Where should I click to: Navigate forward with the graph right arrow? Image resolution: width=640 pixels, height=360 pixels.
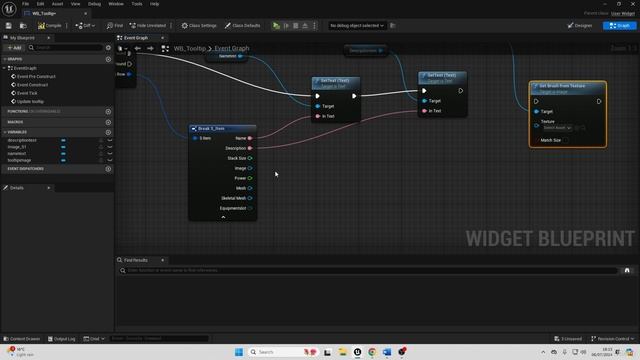point(150,49)
